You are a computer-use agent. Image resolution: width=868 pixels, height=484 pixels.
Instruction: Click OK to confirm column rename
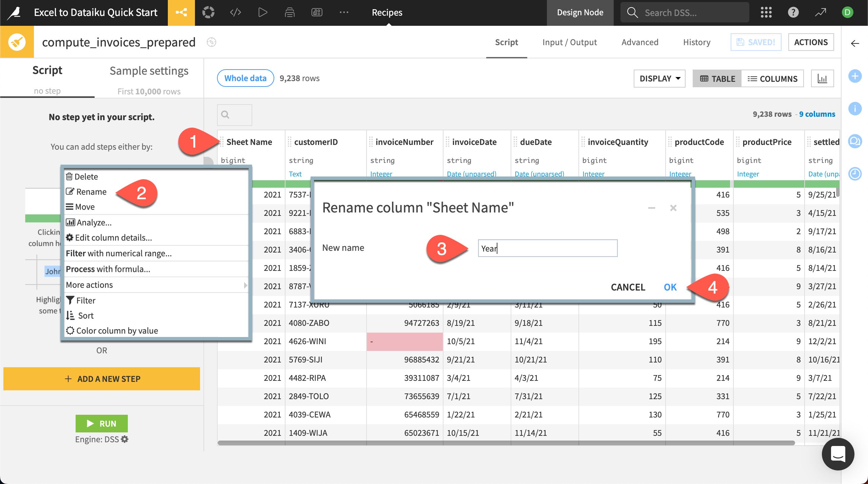click(x=670, y=287)
